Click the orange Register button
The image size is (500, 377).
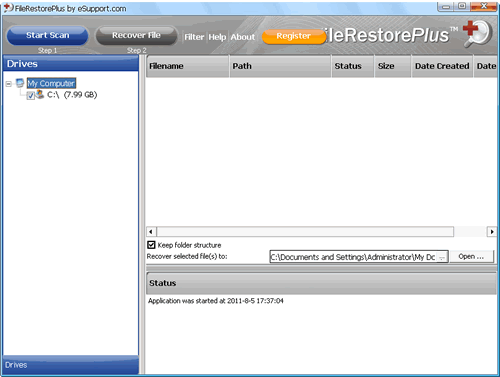[x=293, y=36]
